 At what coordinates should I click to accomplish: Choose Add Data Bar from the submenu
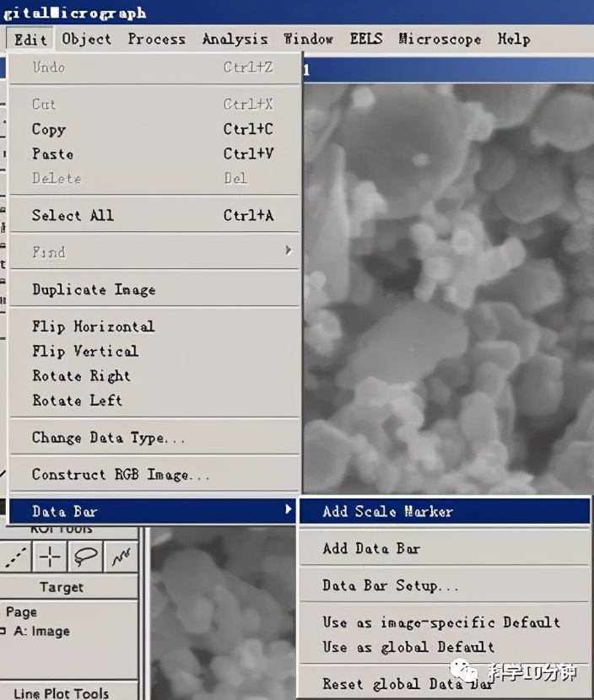pos(371,548)
